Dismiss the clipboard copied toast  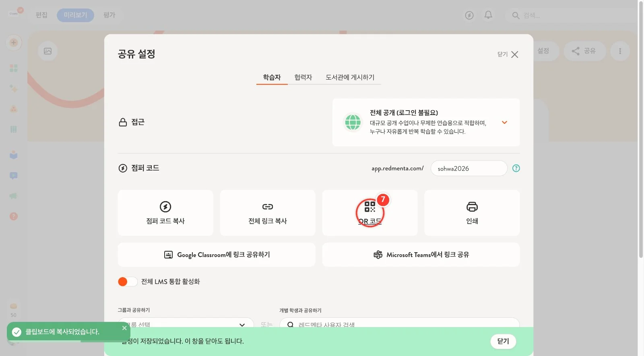tap(124, 328)
